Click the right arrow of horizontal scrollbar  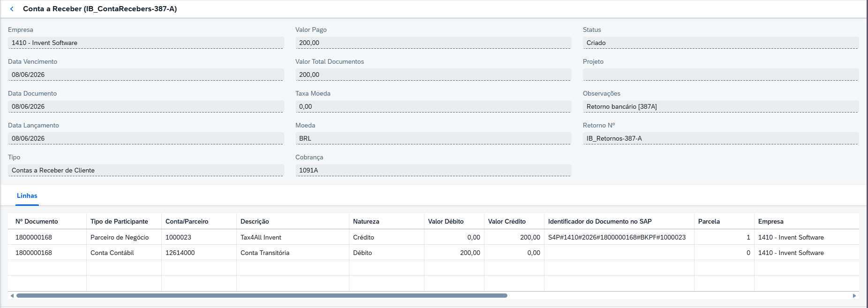click(x=854, y=296)
